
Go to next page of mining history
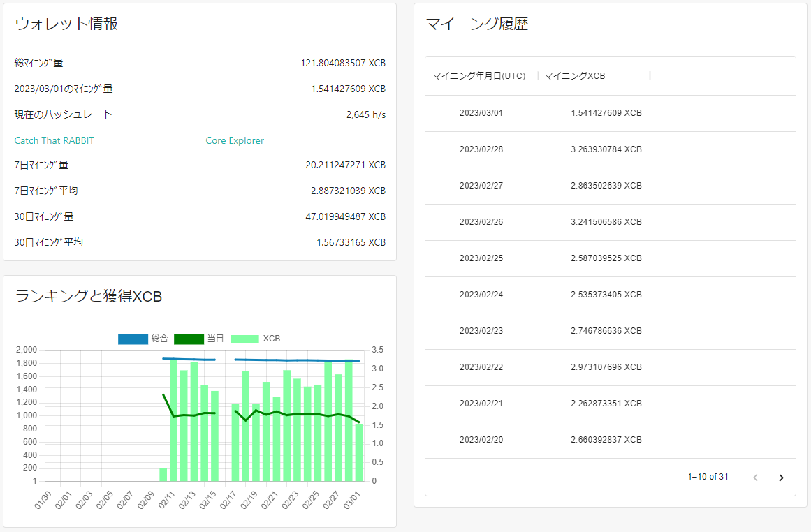(x=781, y=478)
